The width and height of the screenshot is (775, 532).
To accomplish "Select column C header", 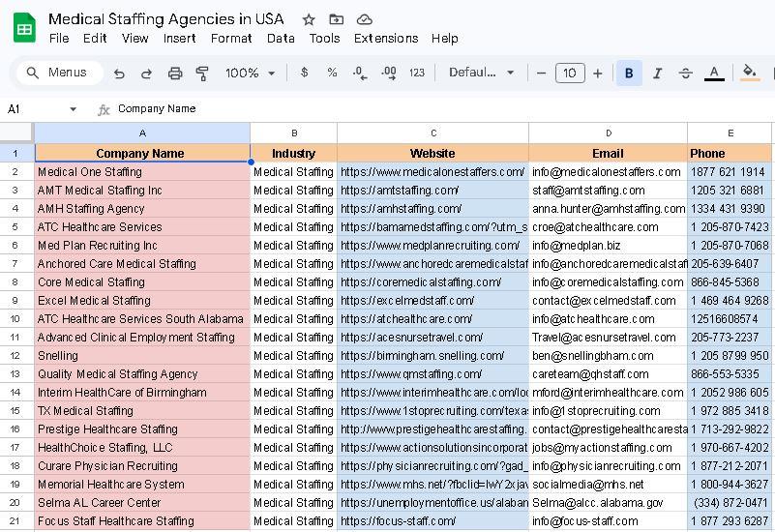I will coord(432,133).
